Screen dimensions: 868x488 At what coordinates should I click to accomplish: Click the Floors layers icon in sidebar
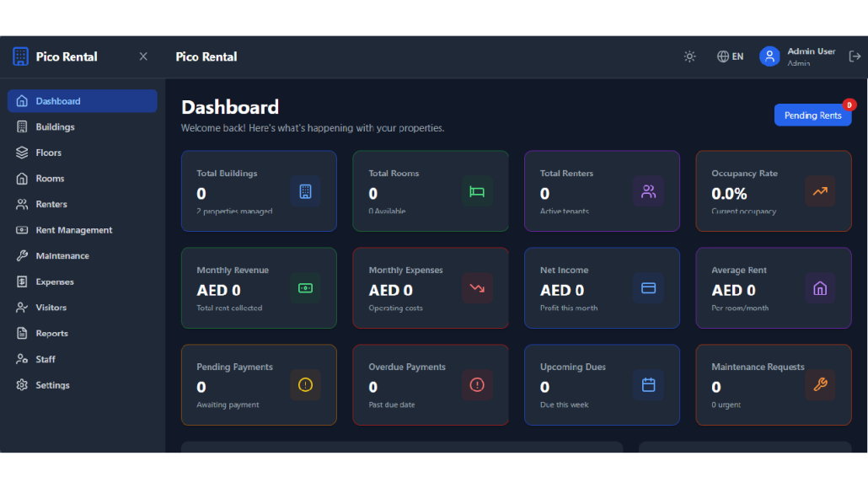[22, 153]
